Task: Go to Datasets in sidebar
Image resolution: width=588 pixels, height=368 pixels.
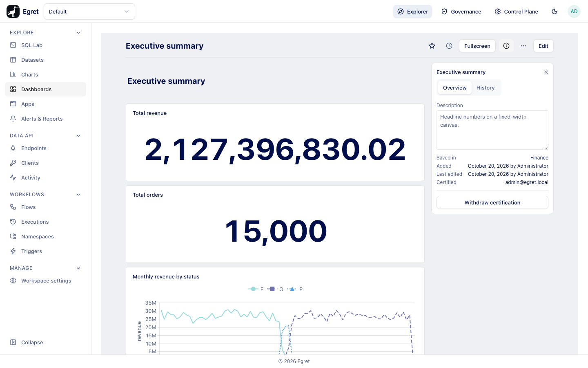Action: (45, 60)
